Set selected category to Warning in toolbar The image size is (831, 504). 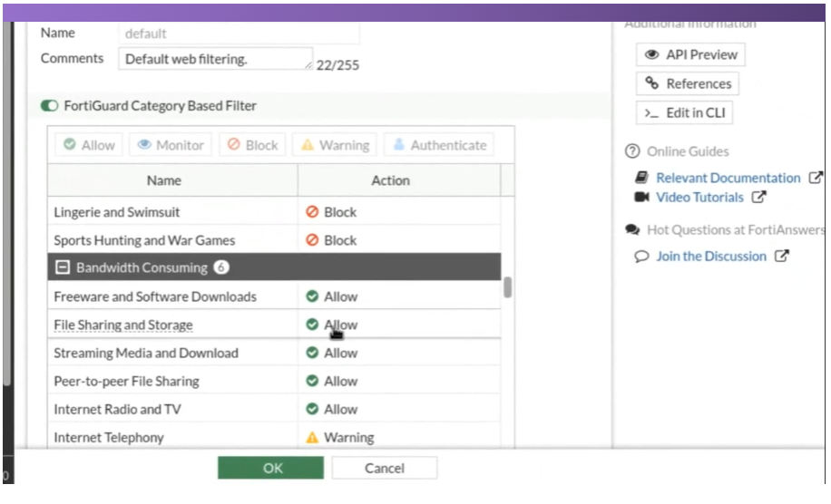[335, 144]
